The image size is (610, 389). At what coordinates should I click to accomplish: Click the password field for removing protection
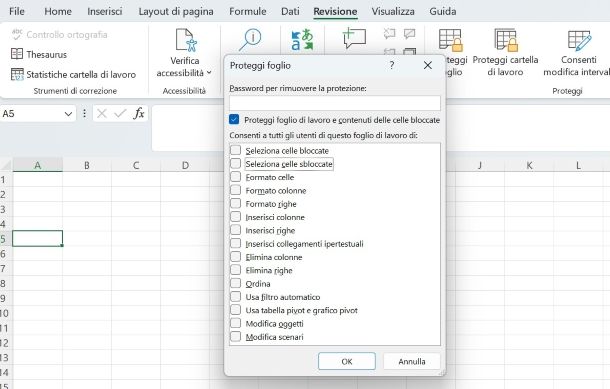pyautogui.click(x=335, y=103)
